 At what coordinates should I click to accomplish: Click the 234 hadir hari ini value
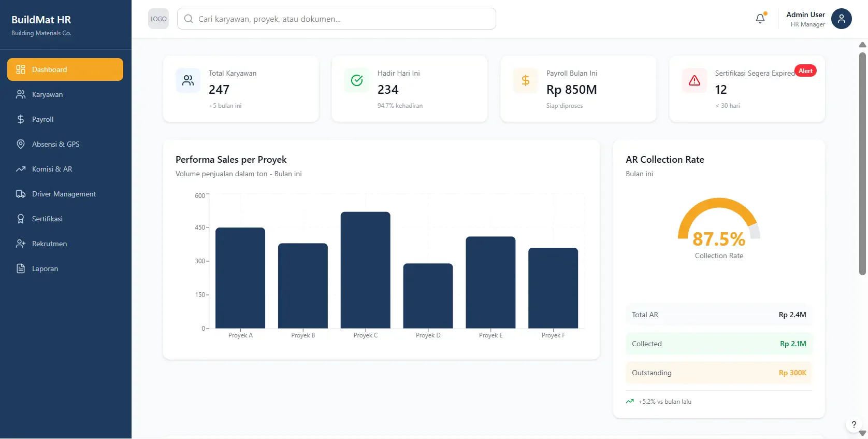pos(388,90)
